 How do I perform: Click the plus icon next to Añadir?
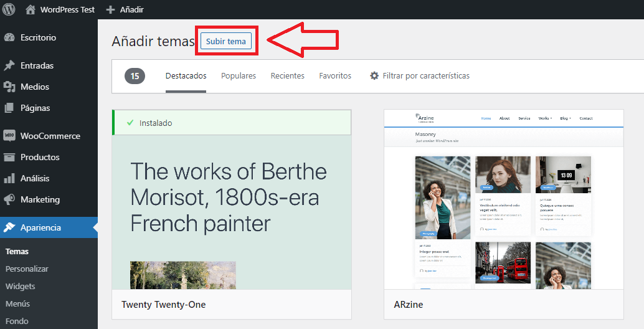point(110,9)
